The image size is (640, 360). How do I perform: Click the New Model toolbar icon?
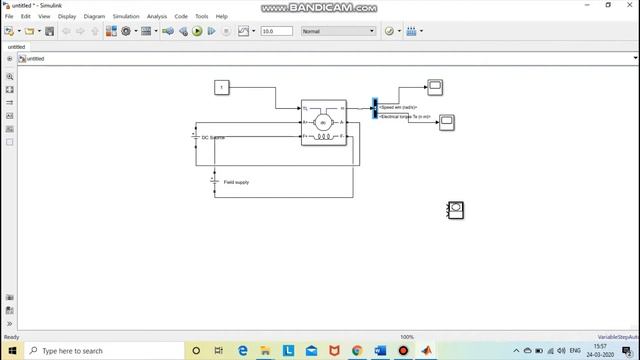[x=9, y=31]
